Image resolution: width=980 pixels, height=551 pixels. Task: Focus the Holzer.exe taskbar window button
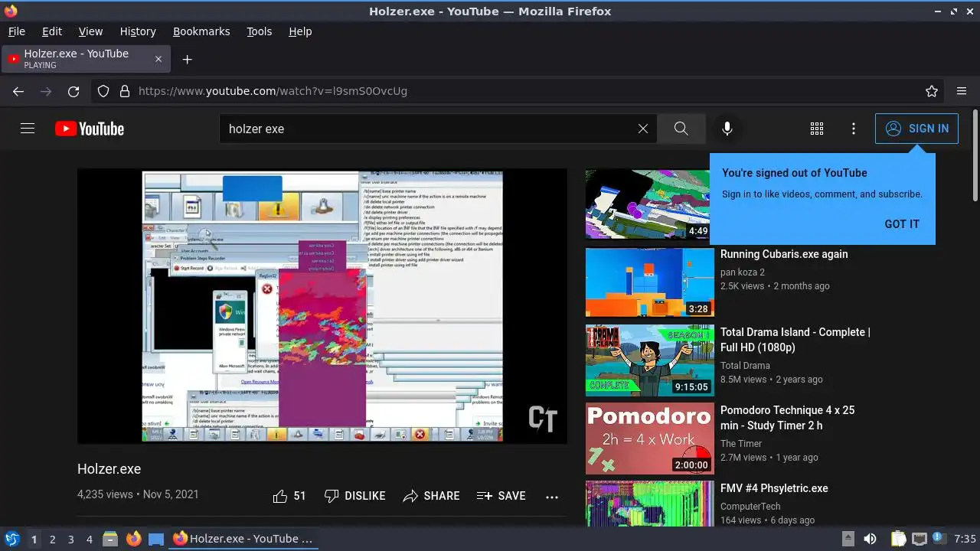243,539
